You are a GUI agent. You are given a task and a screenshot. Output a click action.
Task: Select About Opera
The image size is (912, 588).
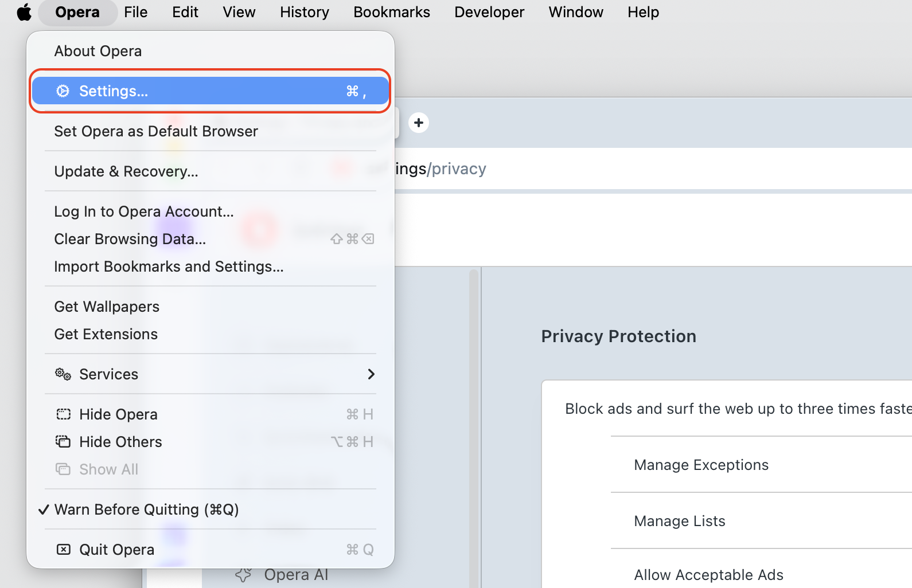coord(211,51)
